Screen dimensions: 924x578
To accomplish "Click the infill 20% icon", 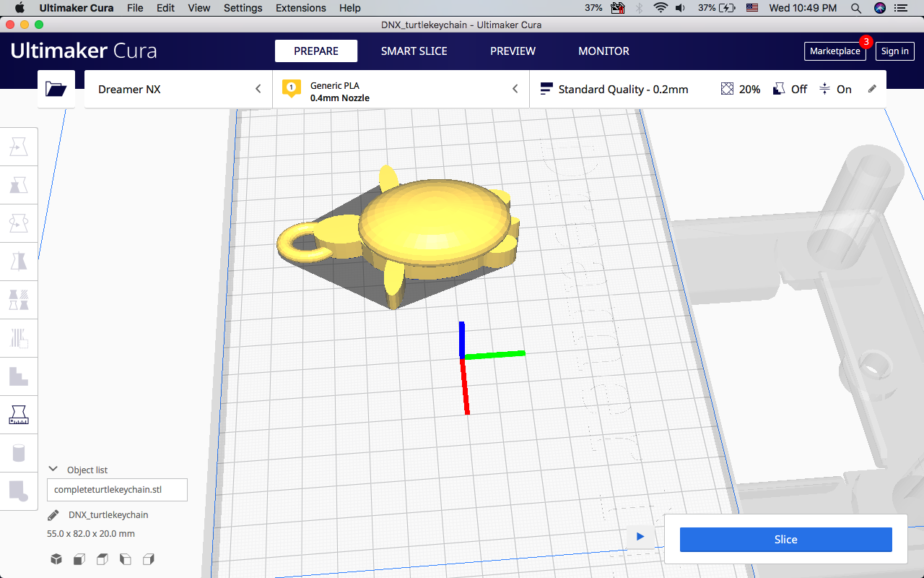I will (x=727, y=89).
